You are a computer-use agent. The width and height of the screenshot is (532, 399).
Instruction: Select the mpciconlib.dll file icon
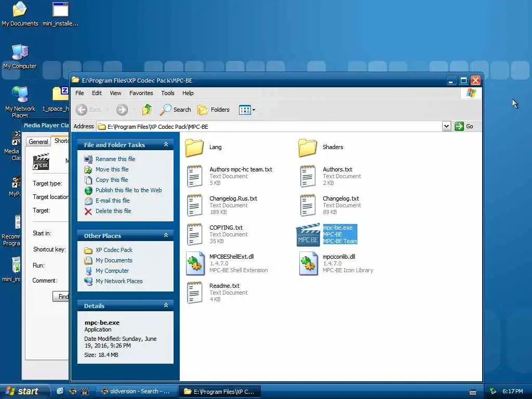[x=308, y=263]
